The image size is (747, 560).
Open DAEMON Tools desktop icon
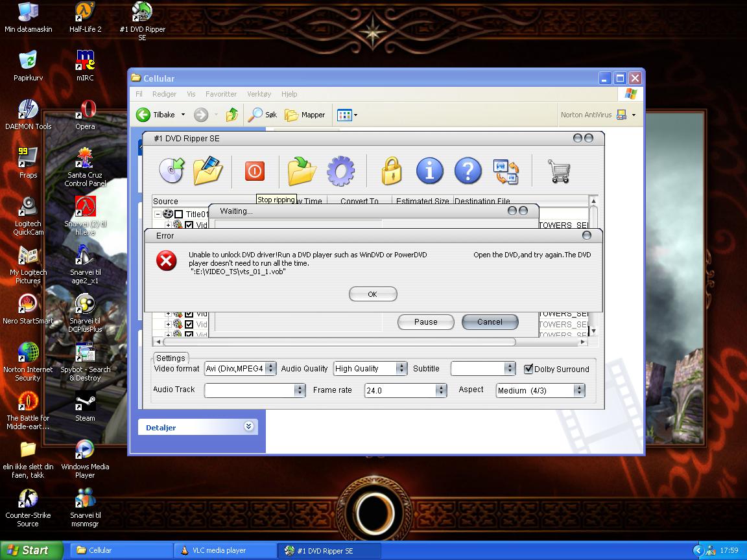point(28,114)
